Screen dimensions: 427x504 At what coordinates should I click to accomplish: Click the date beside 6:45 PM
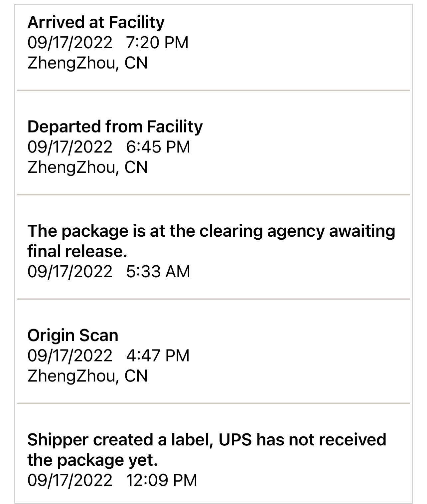70,147
